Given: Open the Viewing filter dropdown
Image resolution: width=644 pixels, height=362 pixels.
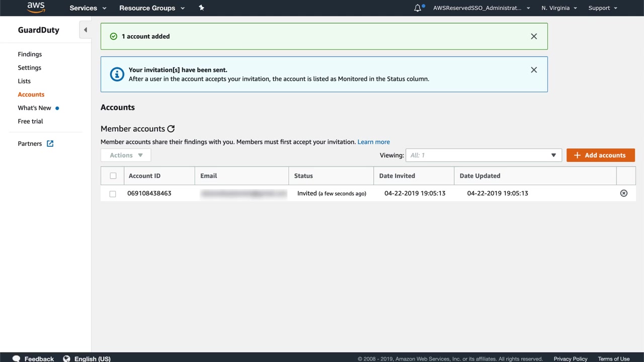Looking at the screenshot, I should point(483,155).
